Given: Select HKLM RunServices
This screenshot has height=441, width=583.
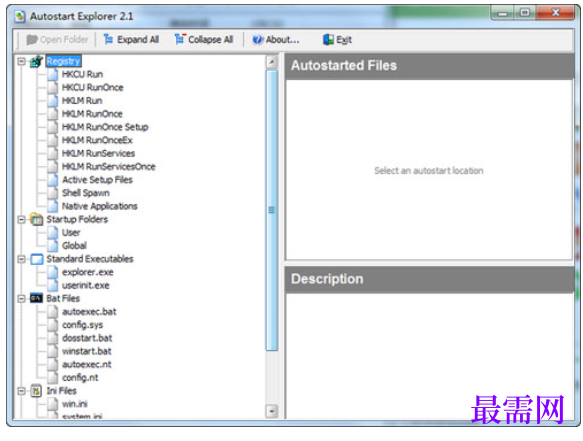Looking at the screenshot, I should pos(98,154).
